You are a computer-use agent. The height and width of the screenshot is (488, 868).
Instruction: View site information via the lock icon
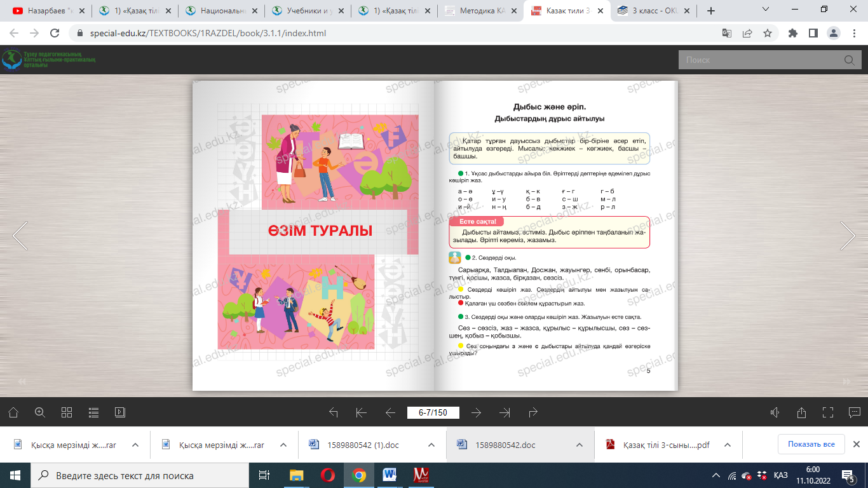click(80, 33)
